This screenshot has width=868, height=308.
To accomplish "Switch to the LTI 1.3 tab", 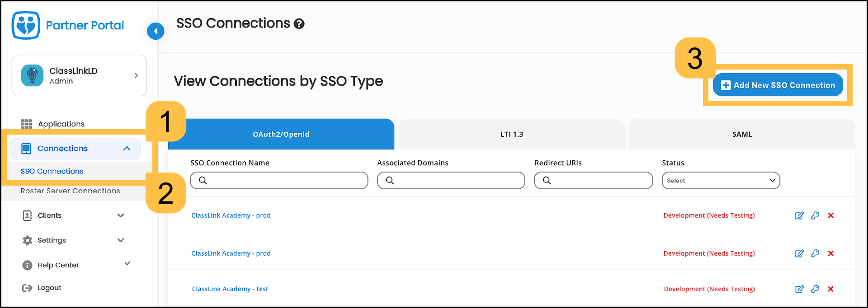I will pyautogui.click(x=511, y=134).
